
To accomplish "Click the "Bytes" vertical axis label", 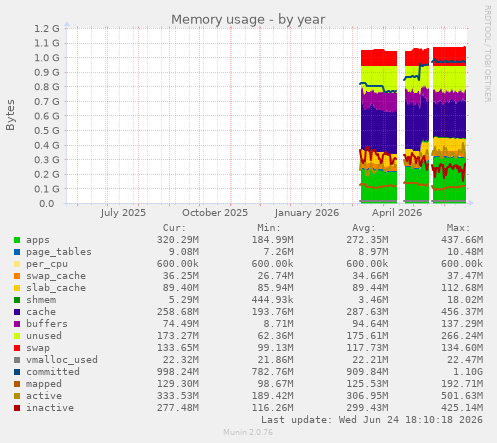I will click(x=10, y=115).
